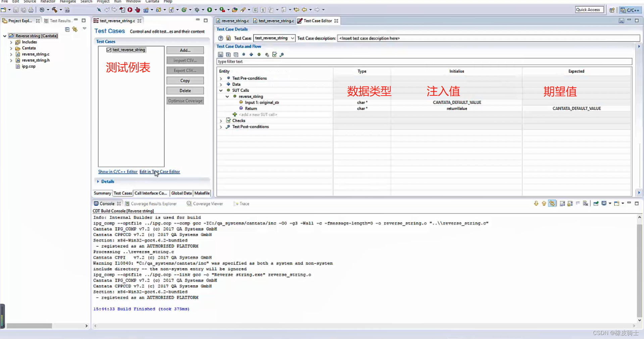Expand the Checks entity
644x339 pixels.
click(221, 121)
